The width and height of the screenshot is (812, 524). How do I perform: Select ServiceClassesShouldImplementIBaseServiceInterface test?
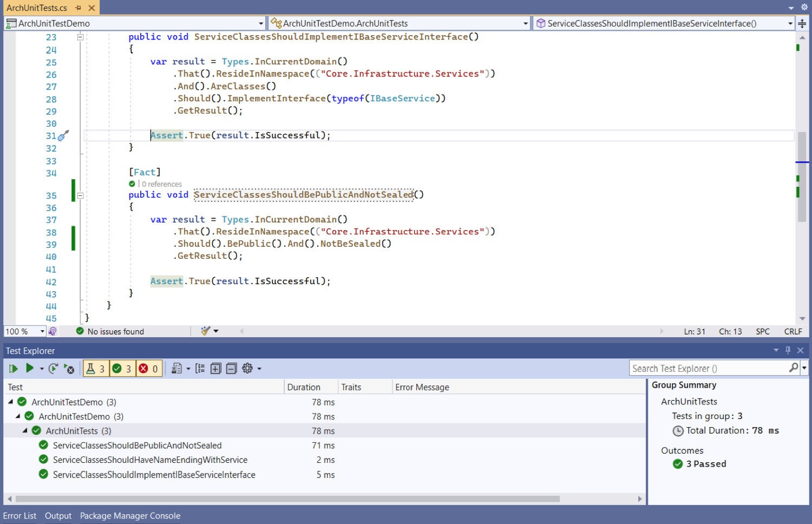[x=154, y=475]
